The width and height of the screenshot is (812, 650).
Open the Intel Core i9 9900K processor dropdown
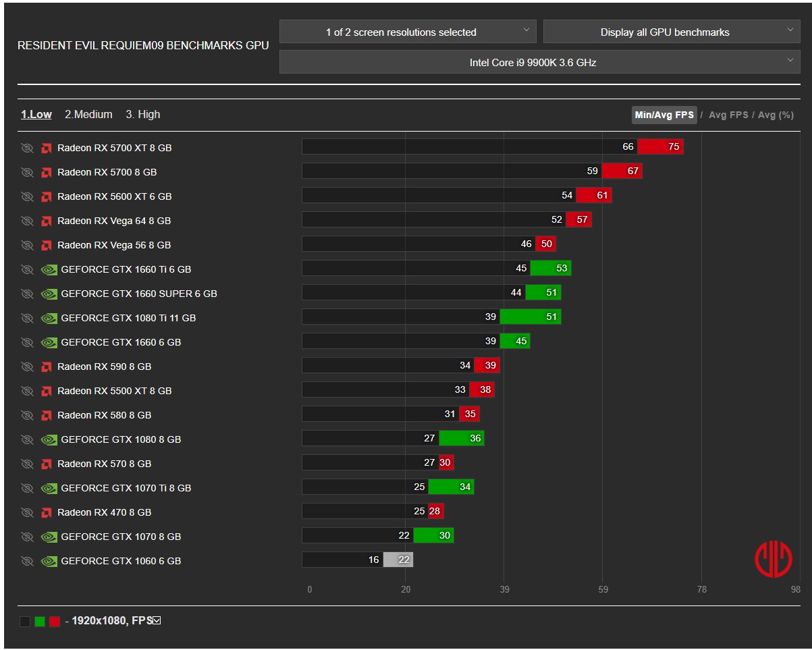[x=540, y=62]
